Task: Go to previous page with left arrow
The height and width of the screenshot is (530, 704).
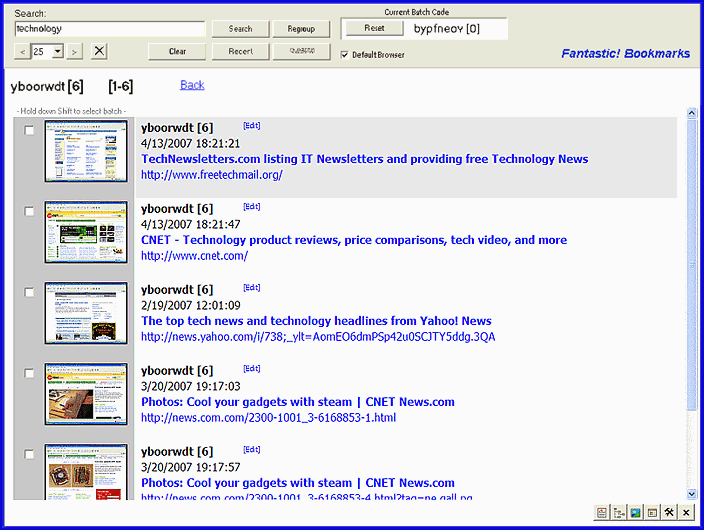Action: (23, 51)
